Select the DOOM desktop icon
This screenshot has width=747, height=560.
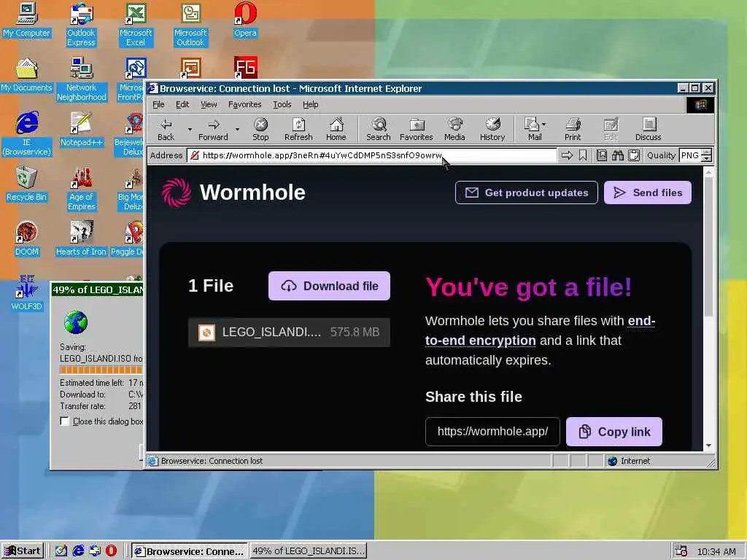tap(27, 239)
